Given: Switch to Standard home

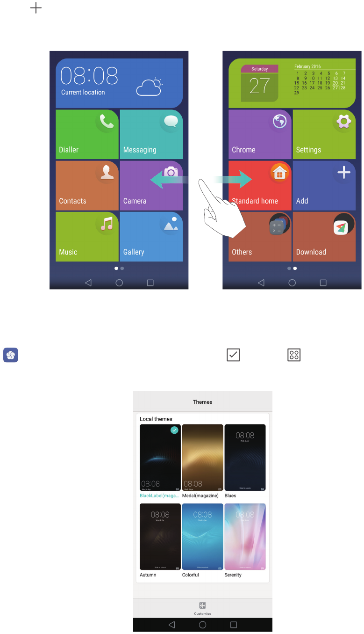Looking at the screenshot, I should [x=260, y=185].
